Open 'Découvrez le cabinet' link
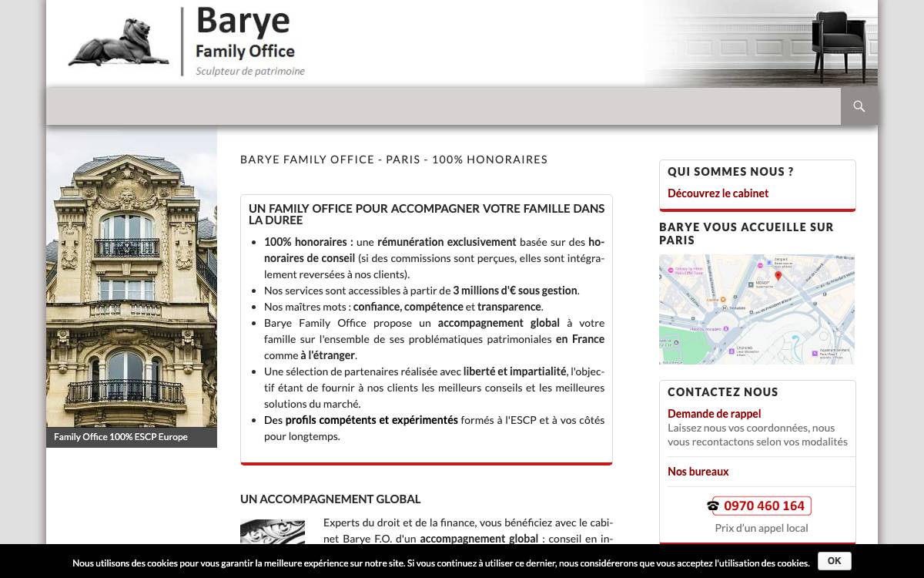 tap(718, 193)
